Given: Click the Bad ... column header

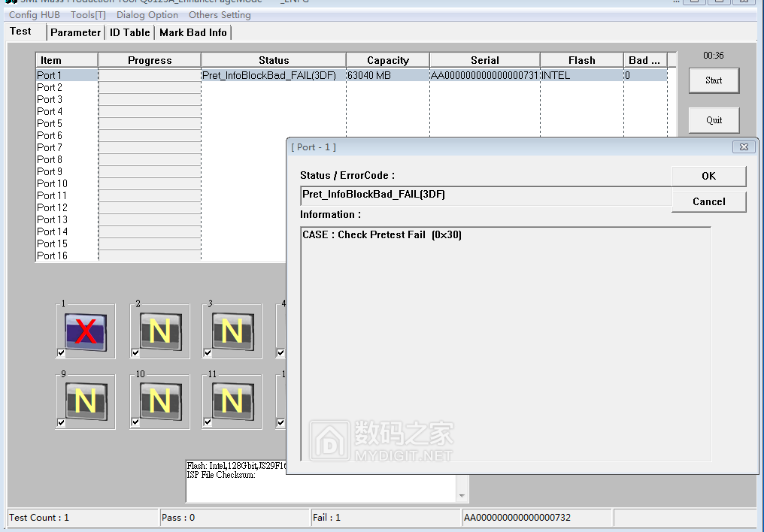Looking at the screenshot, I should point(645,60).
